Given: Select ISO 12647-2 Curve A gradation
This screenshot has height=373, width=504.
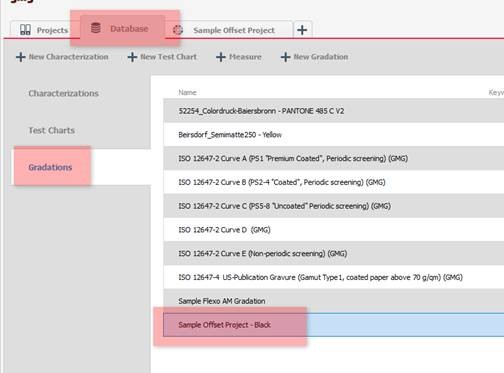Looking at the screenshot, I should tap(334, 158).
